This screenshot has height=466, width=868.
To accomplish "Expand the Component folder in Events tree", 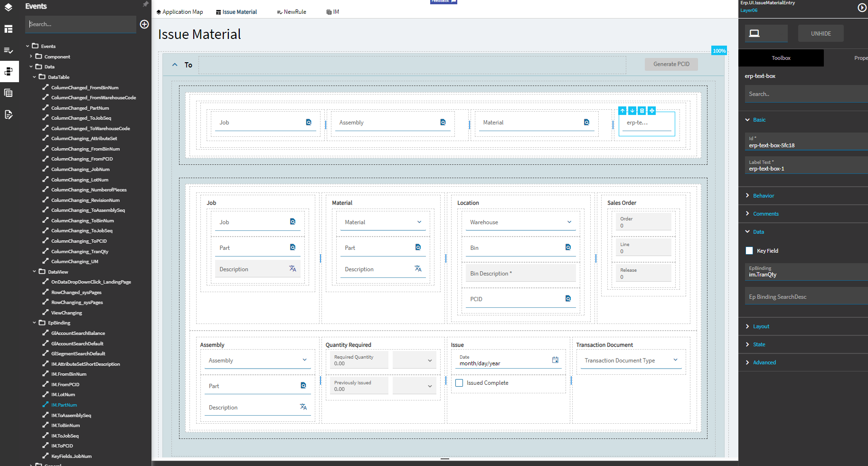I will click(x=31, y=57).
